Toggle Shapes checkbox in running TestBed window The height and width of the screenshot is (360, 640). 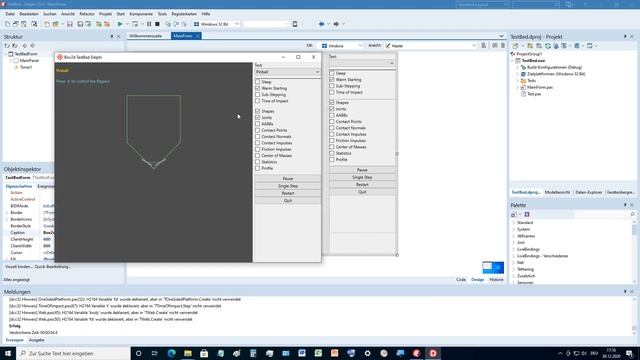258,111
